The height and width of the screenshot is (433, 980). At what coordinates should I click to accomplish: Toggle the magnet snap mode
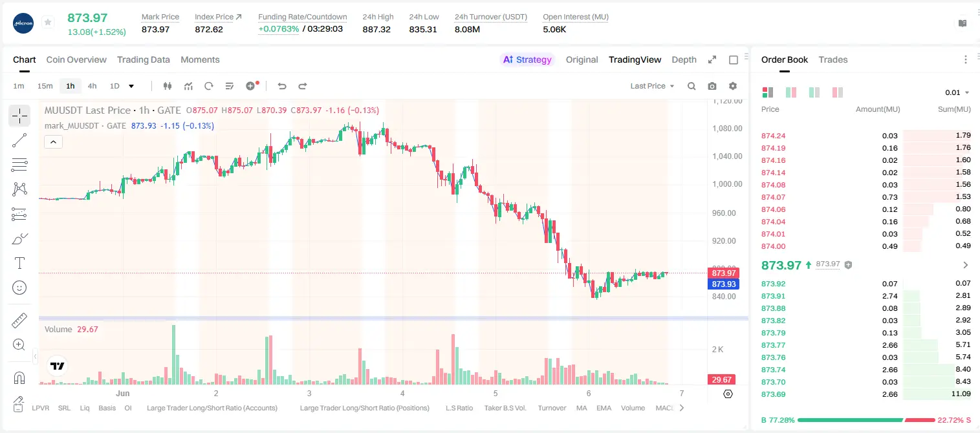19,378
